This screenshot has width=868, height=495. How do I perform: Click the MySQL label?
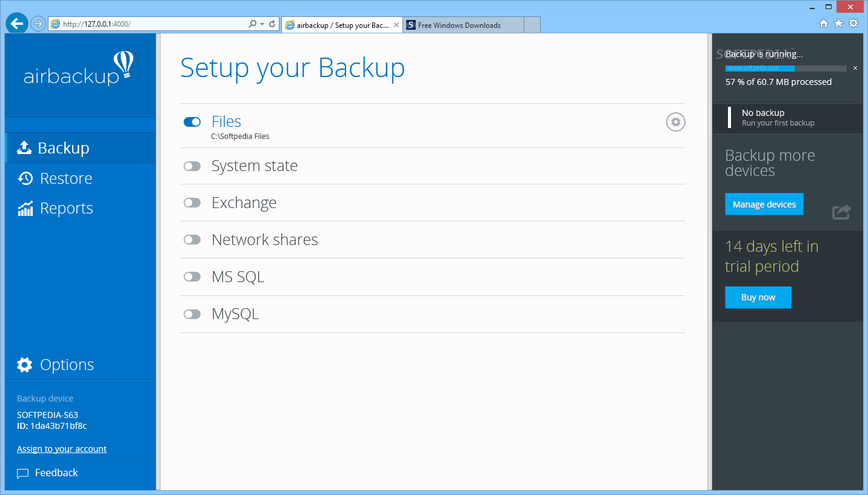tap(235, 314)
